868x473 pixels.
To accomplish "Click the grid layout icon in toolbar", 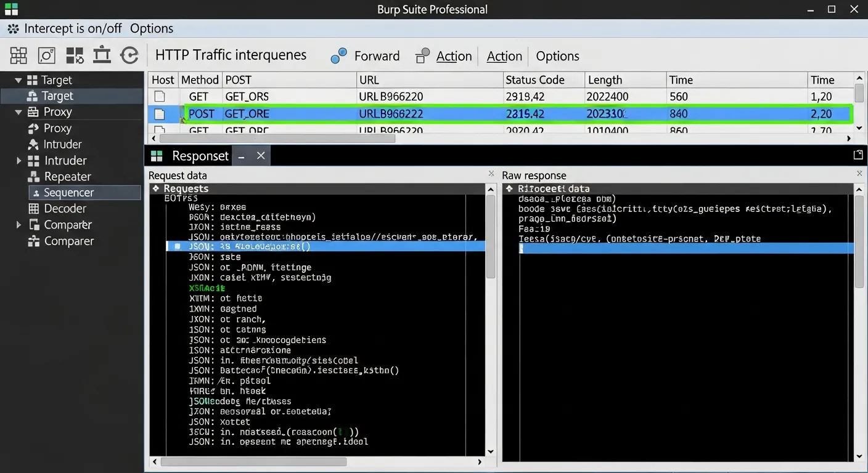I will (18, 55).
